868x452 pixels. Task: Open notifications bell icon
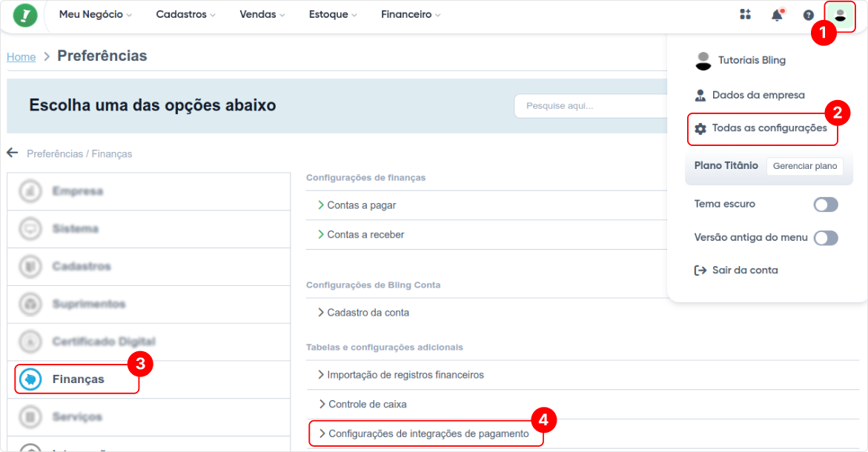coord(778,15)
